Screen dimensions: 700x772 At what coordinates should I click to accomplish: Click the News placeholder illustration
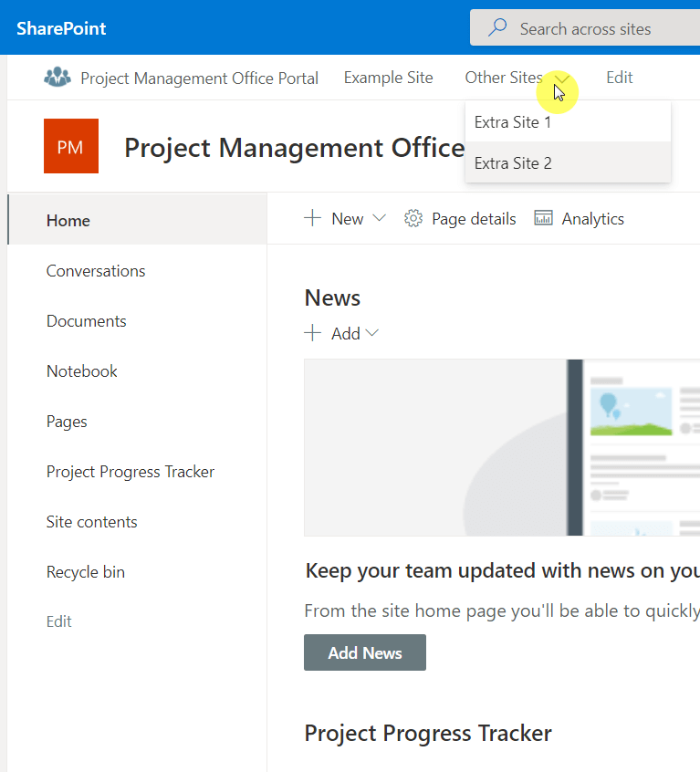coord(502,447)
